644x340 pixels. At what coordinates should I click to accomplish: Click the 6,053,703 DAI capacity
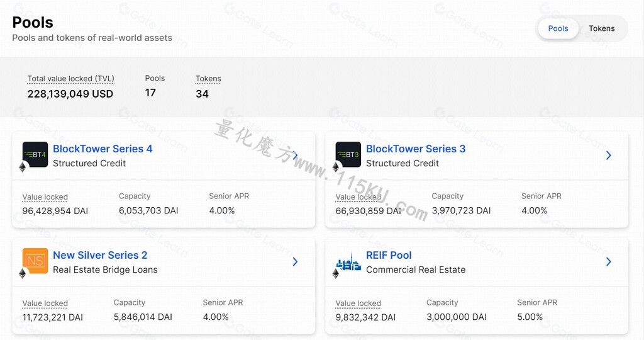tap(148, 210)
